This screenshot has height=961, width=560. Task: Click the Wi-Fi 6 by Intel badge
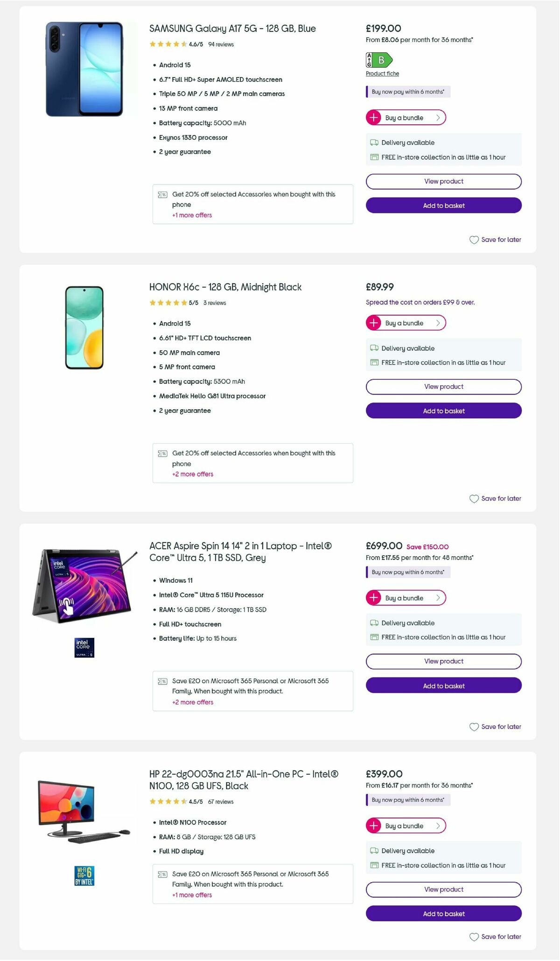pyautogui.click(x=84, y=876)
